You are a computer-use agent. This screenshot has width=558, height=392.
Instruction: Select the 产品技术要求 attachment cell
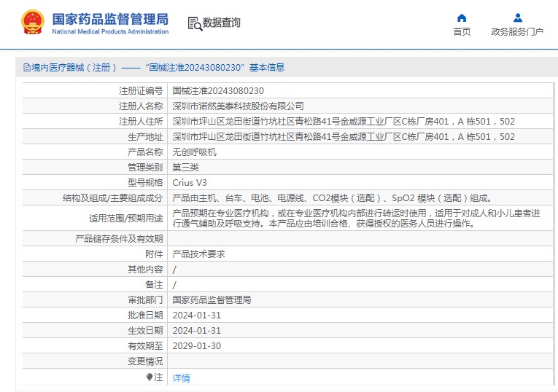pyautogui.click(x=198, y=254)
